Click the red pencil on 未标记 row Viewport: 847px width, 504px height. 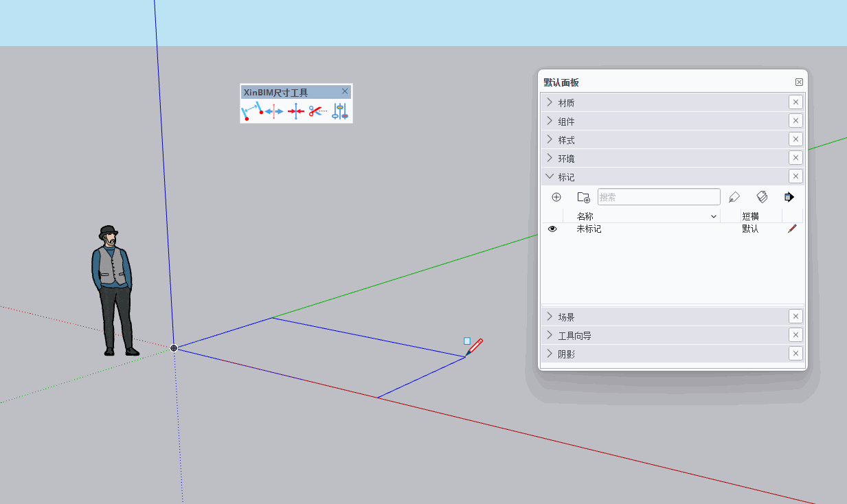pos(792,229)
